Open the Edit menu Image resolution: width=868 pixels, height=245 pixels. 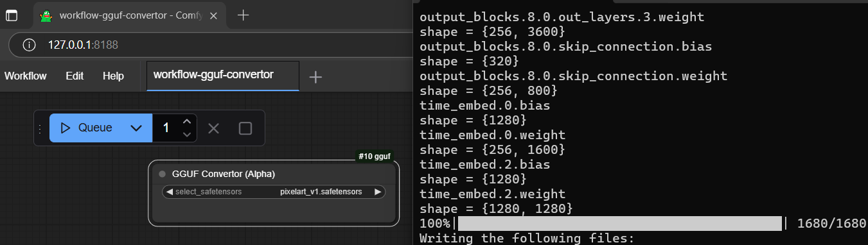[75, 76]
